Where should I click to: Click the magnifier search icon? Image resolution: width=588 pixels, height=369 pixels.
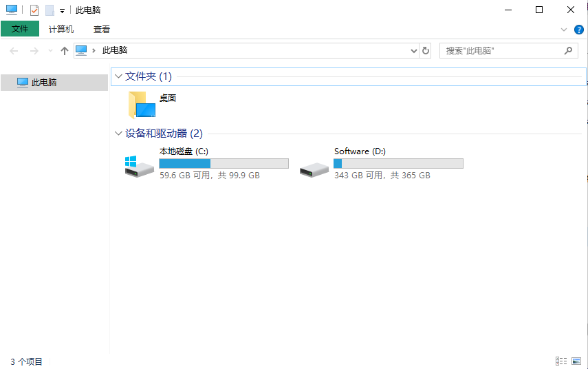(x=568, y=51)
